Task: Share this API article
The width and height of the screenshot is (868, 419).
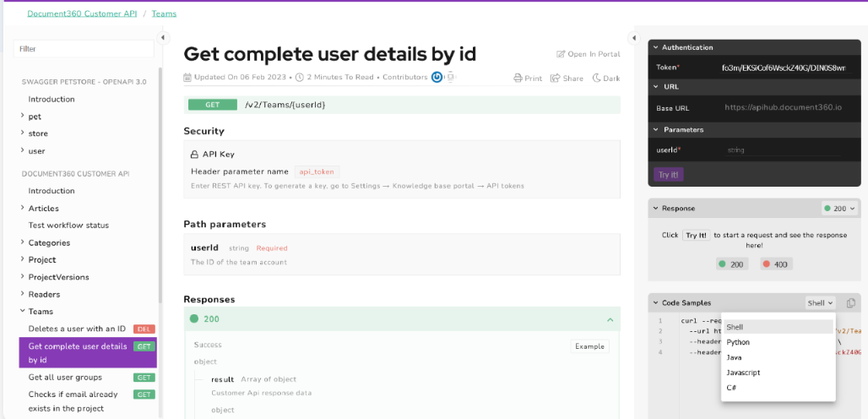Action: click(567, 78)
